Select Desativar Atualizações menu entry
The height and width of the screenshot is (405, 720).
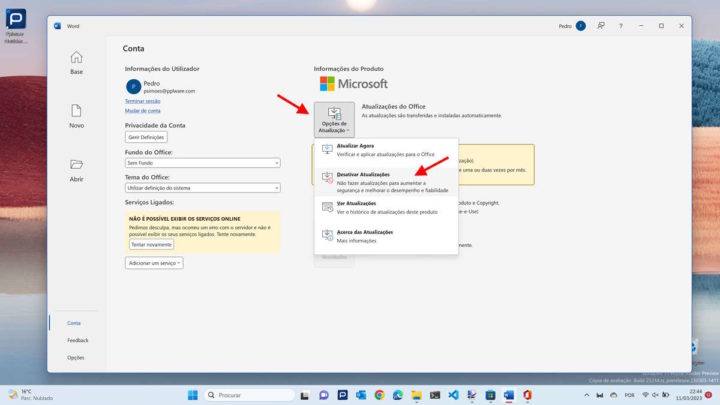pos(386,182)
